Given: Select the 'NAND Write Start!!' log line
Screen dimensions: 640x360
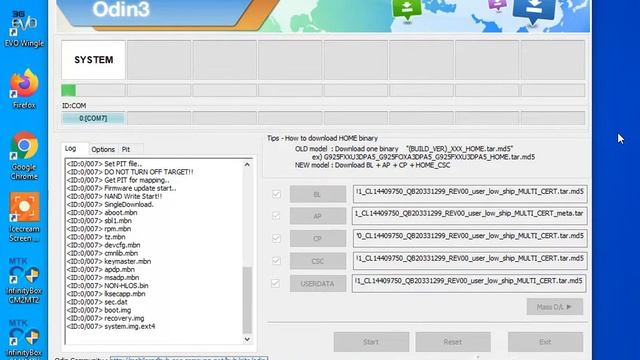Looking at the screenshot, I should pos(114,196).
